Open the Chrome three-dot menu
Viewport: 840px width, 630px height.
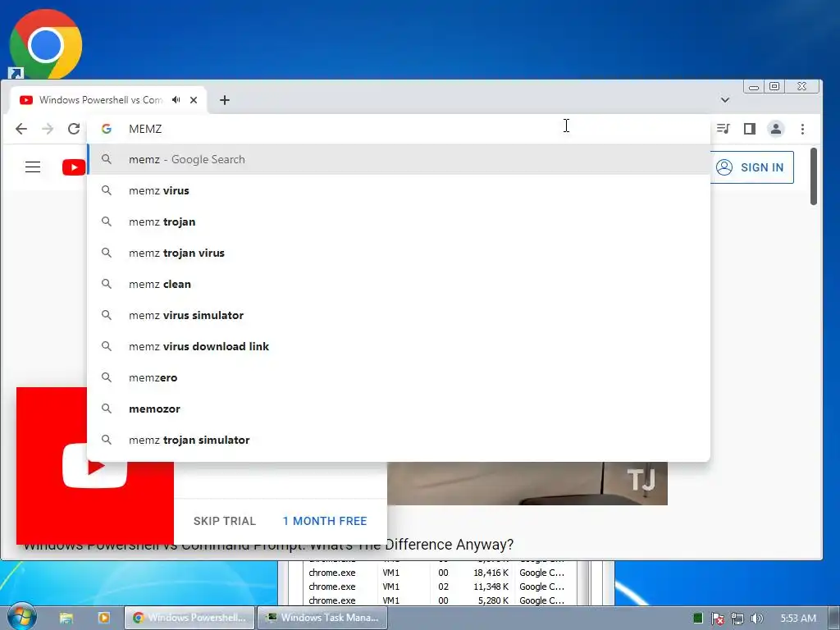point(802,129)
